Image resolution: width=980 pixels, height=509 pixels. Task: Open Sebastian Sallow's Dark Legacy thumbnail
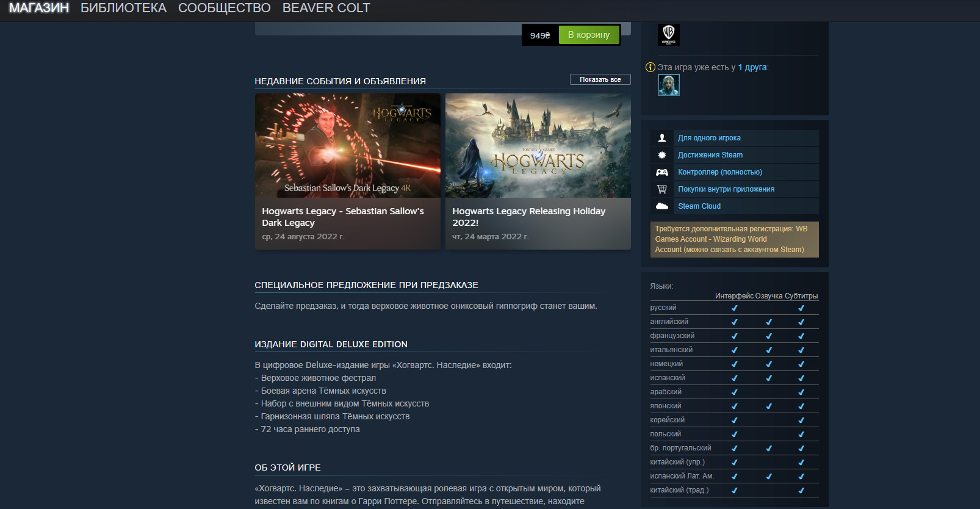[x=347, y=145]
